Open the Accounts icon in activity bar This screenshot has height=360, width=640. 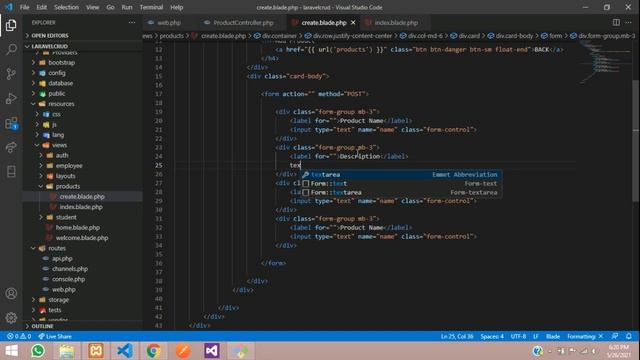click(x=11, y=293)
